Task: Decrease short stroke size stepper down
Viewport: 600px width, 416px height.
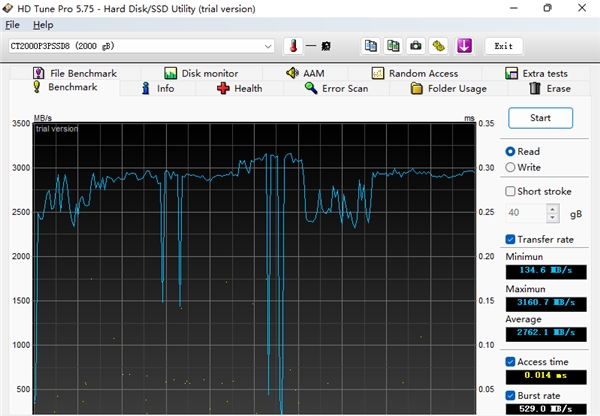Action: (552, 217)
